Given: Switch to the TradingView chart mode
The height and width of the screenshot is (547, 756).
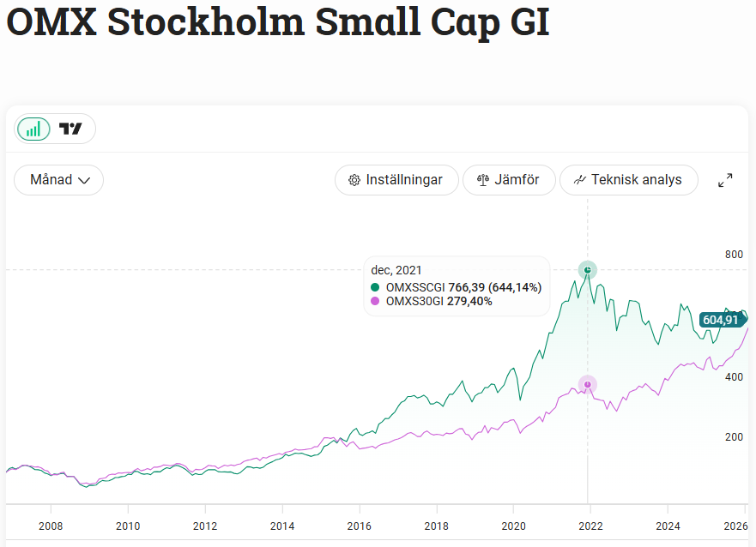Looking at the screenshot, I should [71, 129].
